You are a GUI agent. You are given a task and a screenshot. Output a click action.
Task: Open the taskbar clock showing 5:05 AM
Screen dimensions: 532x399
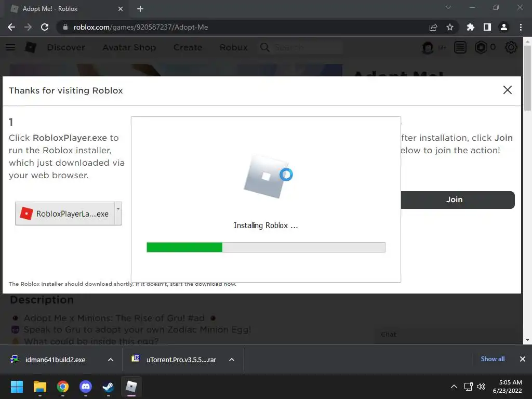[507, 387]
